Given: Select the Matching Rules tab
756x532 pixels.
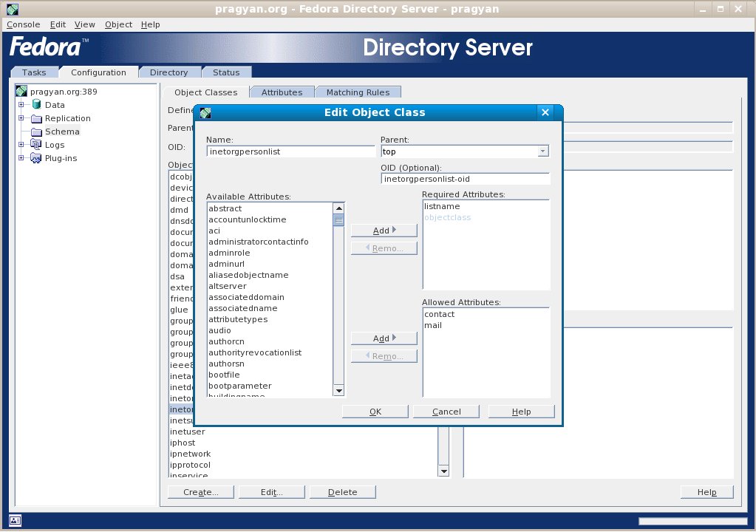Looking at the screenshot, I should [358, 92].
